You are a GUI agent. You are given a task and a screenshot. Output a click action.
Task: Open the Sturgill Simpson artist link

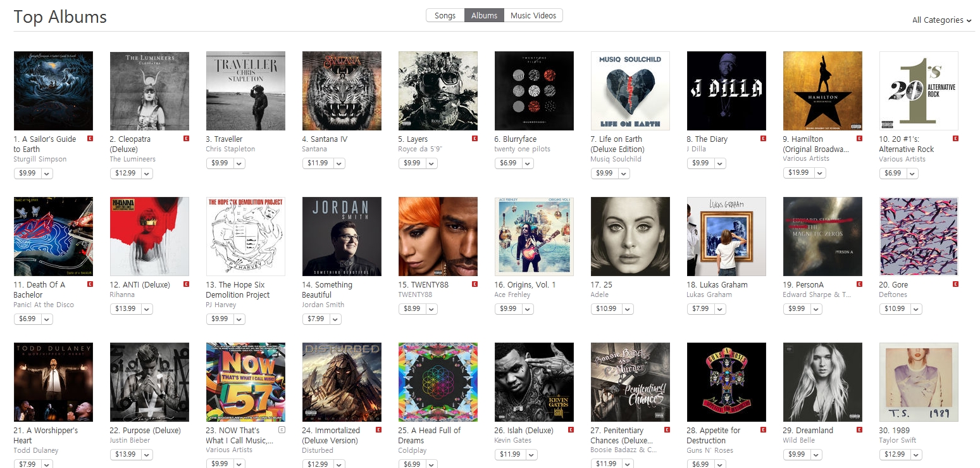click(x=40, y=159)
